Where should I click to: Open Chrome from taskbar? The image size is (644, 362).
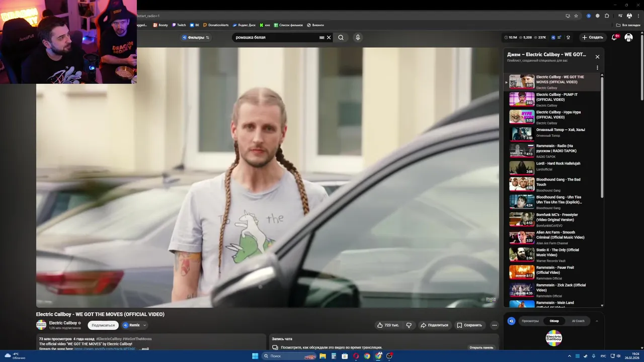(x=367, y=356)
